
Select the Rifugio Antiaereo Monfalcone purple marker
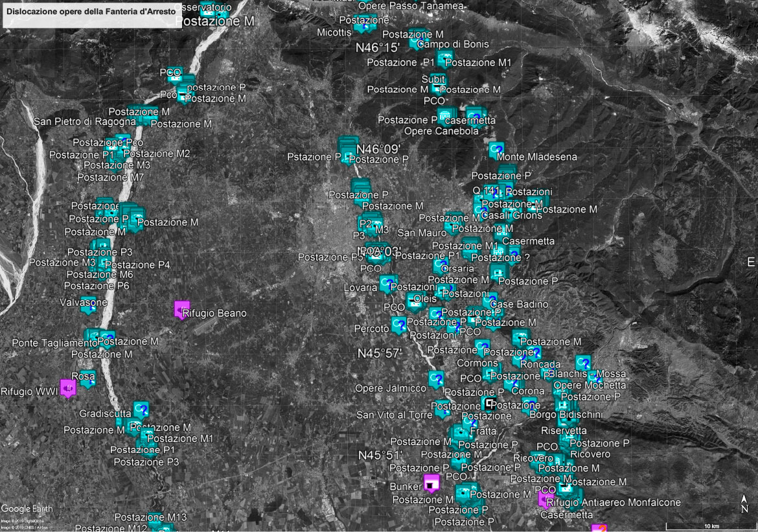546,499
